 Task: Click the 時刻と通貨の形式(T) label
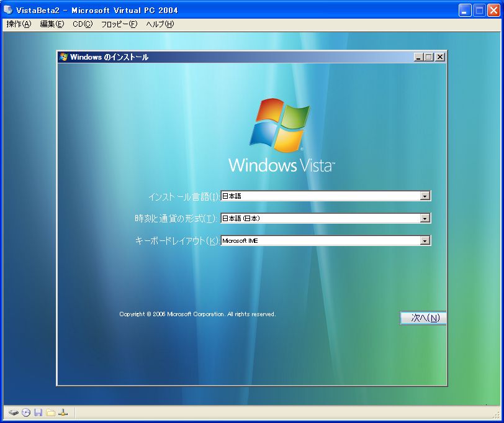click(x=176, y=219)
